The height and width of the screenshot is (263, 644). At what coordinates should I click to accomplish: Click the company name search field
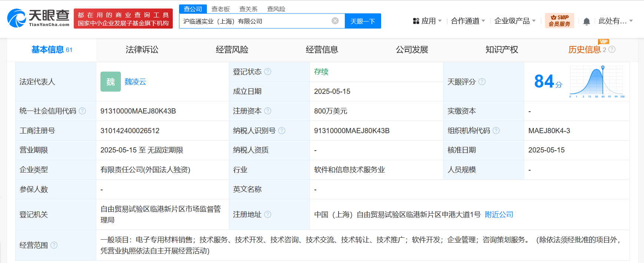click(x=256, y=21)
